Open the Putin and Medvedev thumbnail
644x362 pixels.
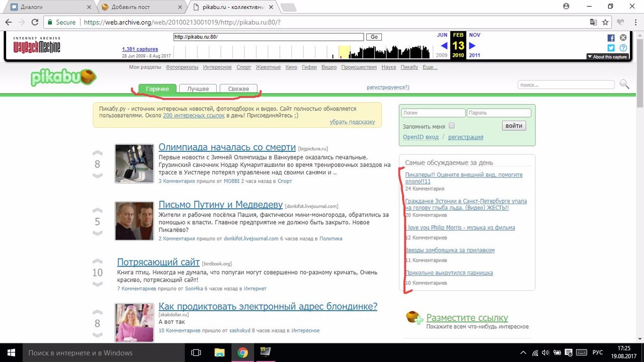point(134,221)
